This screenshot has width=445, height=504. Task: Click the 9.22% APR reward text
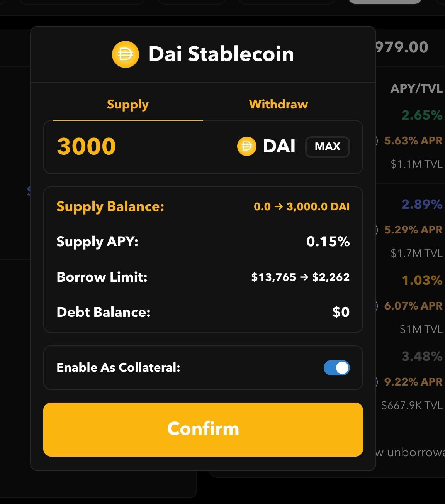(x=413, y=382)
